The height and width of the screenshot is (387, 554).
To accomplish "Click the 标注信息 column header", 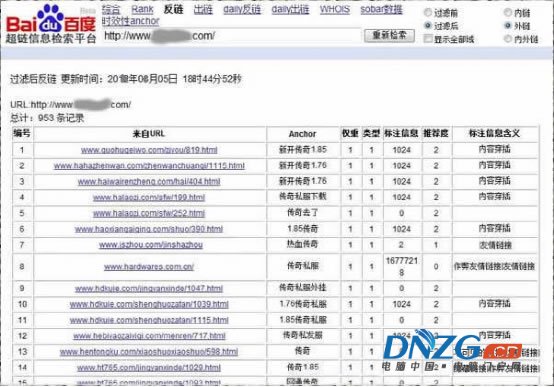I will 401,133.
